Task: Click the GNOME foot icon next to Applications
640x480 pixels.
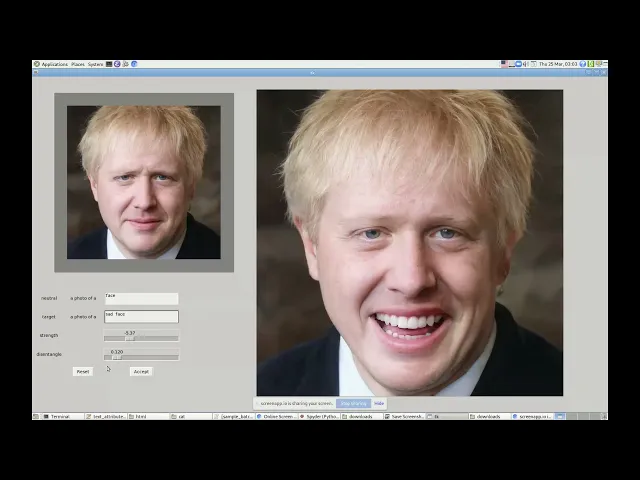Action: coord(37,64)
